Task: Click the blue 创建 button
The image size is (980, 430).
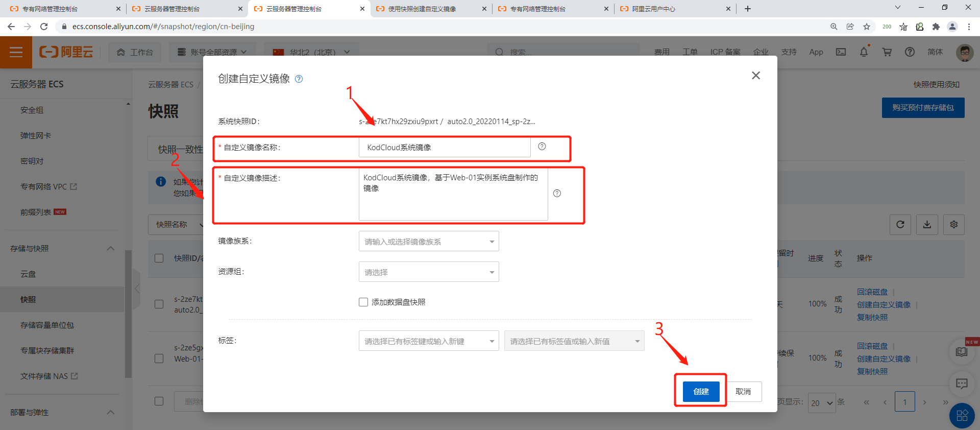Action: [701, 391]
